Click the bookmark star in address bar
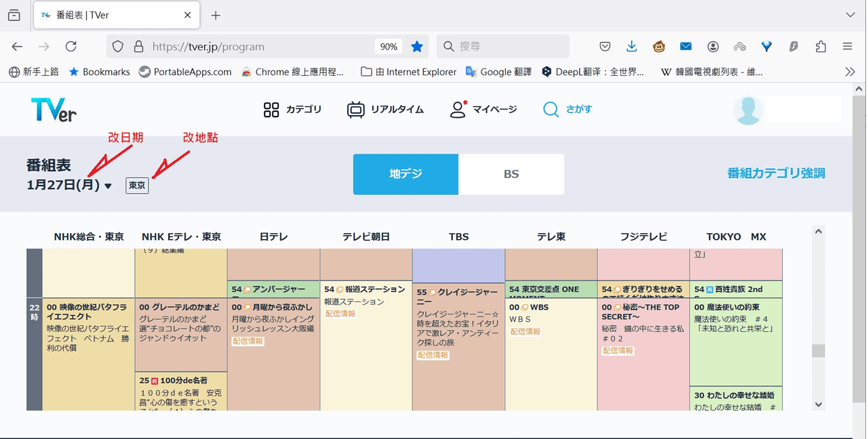The width and height of the screenshot is (868, 439). pos(417,47)
